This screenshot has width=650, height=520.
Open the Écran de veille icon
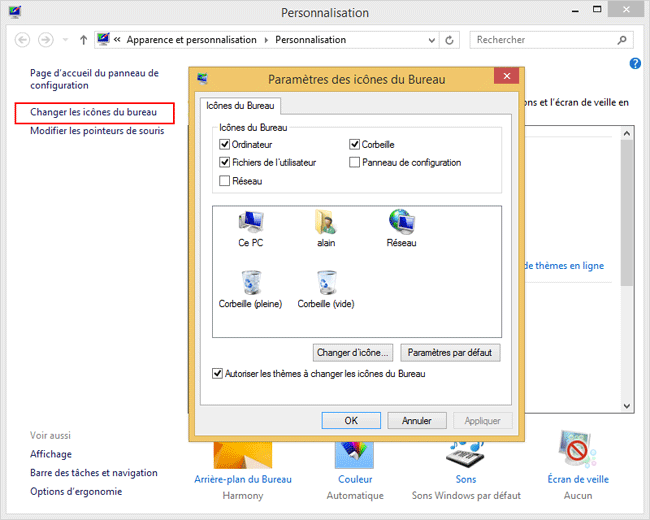coord(577,450)
